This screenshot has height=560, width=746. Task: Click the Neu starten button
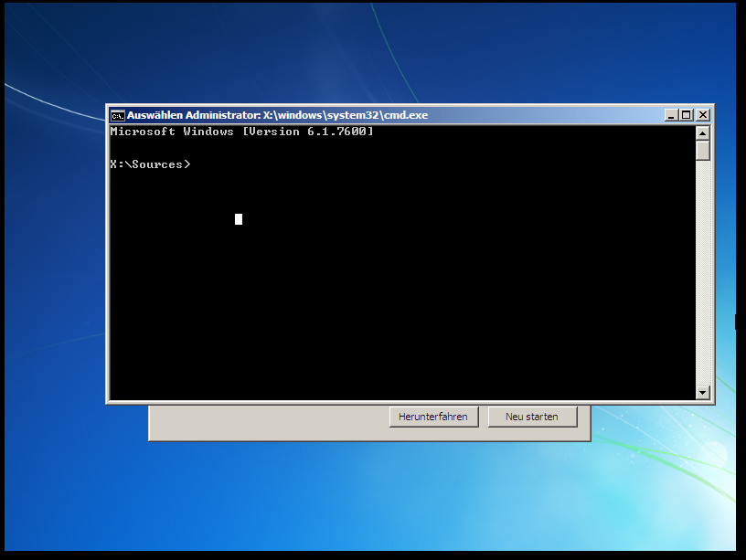click(532, 417)
